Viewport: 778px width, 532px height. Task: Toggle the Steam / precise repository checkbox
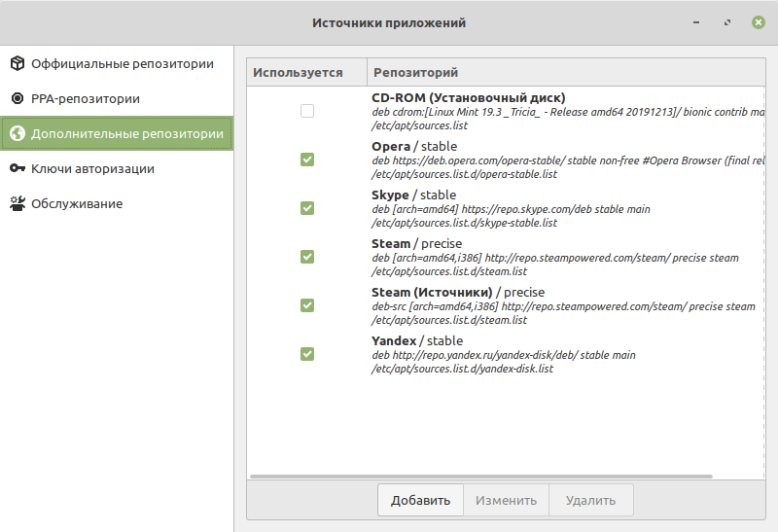point(307,257)
